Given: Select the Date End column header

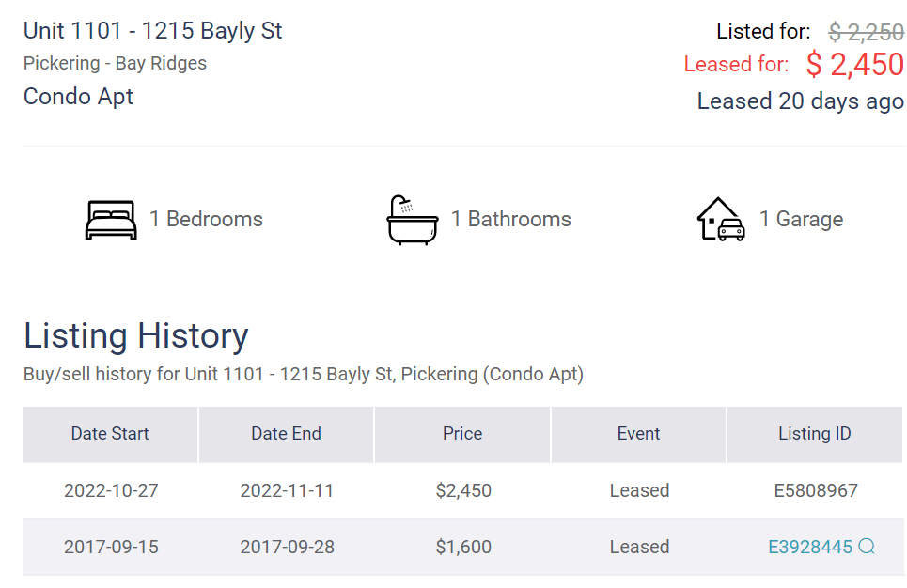Looking at the screenshot, I should (287, 434).
